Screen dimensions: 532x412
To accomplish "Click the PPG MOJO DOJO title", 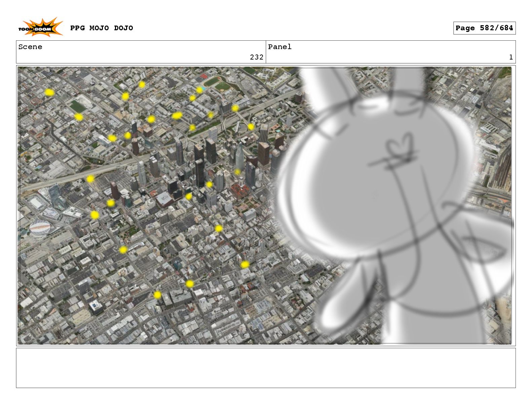I will point(102,28).
